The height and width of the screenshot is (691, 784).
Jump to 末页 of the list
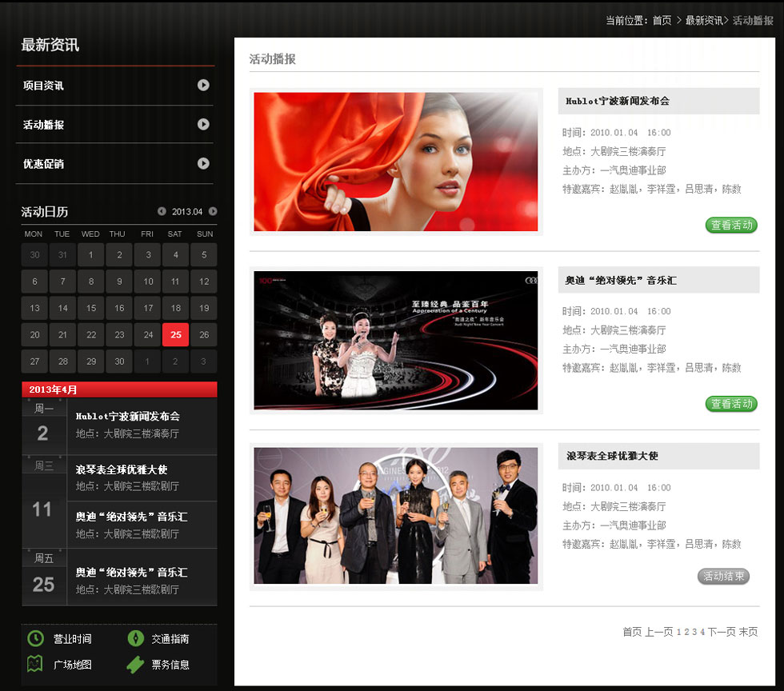point(748,632)
